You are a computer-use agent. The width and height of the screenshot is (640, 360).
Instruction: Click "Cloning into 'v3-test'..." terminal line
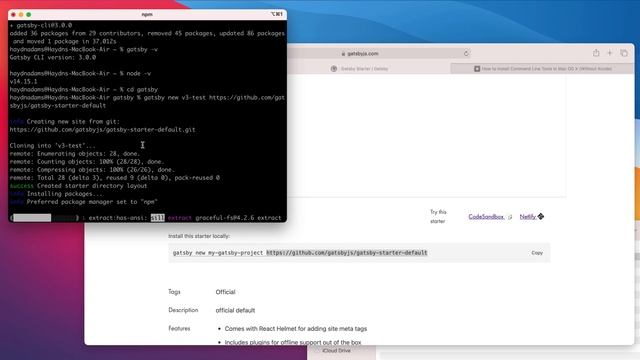point(52,146)
